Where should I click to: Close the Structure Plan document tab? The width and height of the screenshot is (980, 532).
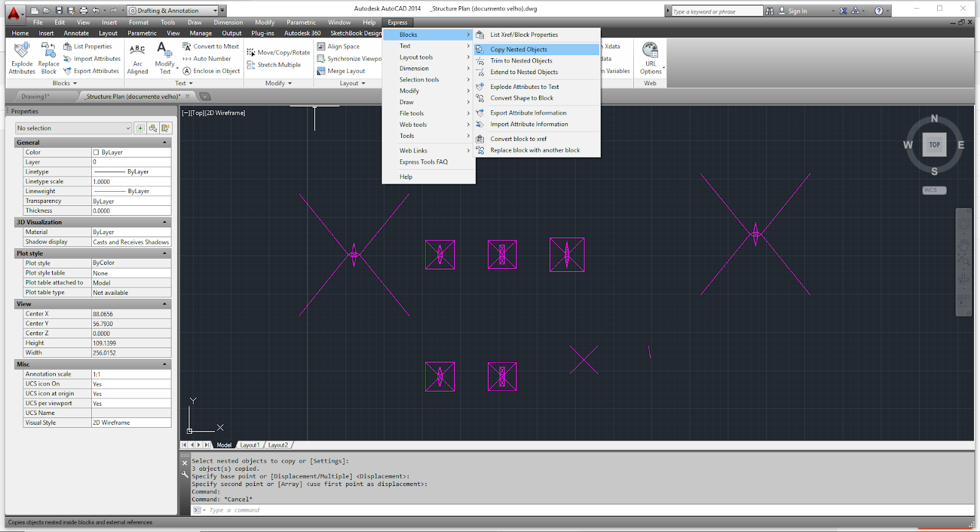tap(187, 96)
